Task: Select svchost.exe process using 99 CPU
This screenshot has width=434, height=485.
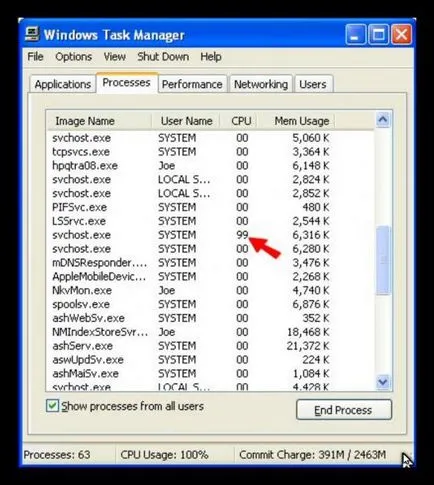Action: [x=191, y=235]
